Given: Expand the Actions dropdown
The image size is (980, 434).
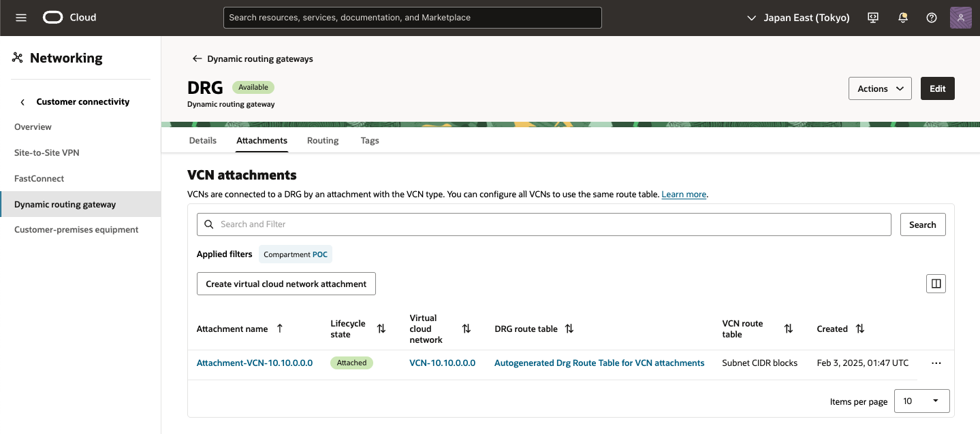Looking at the screenshot, I should (x=880, y=88).
